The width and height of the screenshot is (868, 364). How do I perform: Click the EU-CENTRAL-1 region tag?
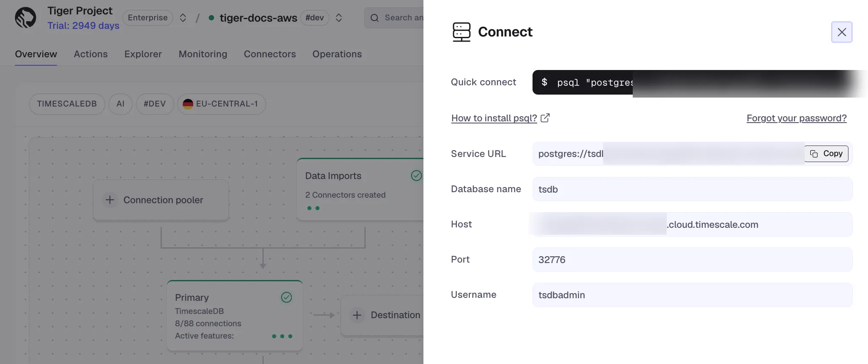(222, 104)
